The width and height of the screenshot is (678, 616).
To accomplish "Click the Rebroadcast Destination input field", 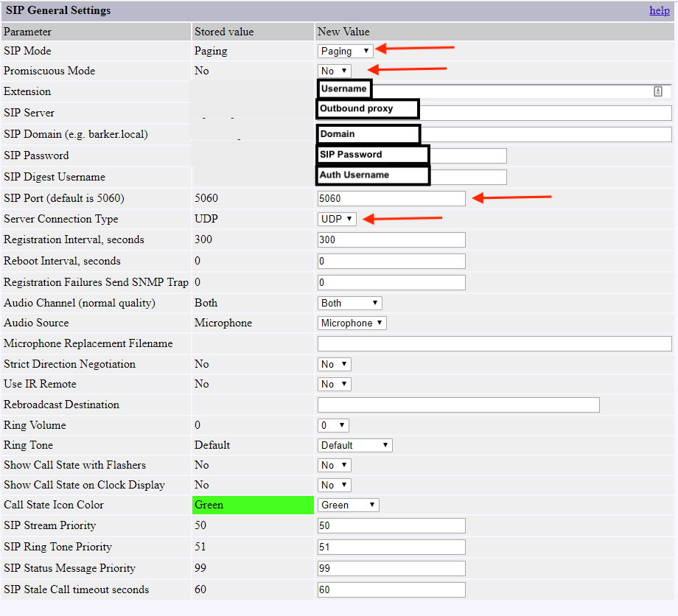I will coord(458,405).
